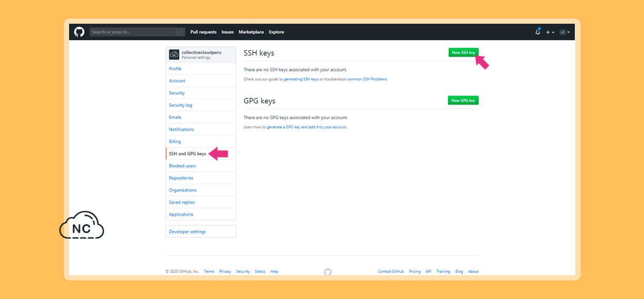Click 'There are no GPG keys' message
Viewport: 644px width, 299px height.
click(x=296, y=118)
